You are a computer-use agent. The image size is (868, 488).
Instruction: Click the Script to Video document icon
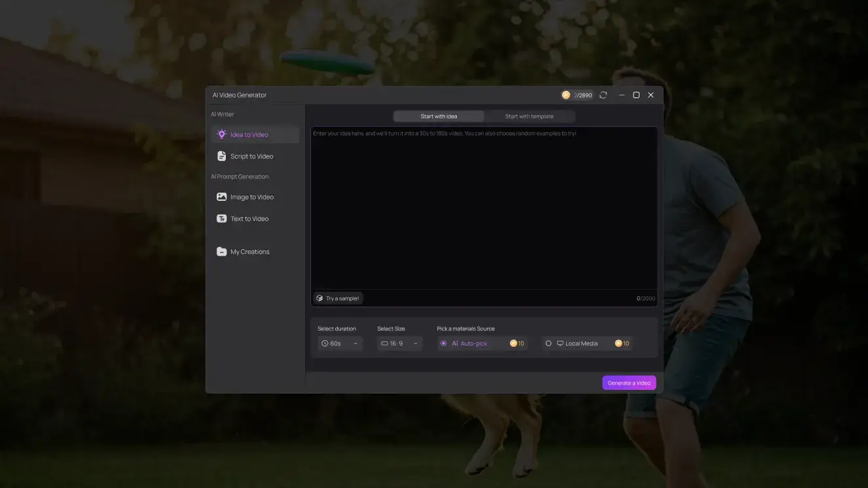(x=221, y=156)
